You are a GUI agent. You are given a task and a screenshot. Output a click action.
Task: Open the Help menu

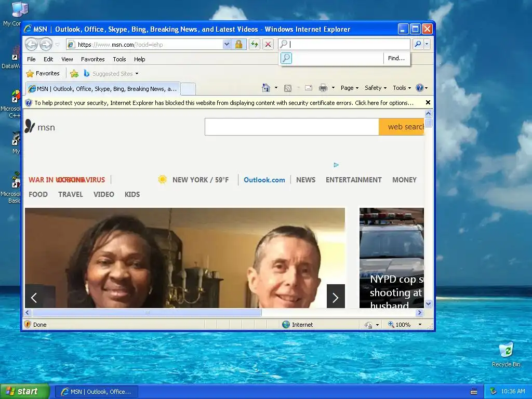point(139,59)
